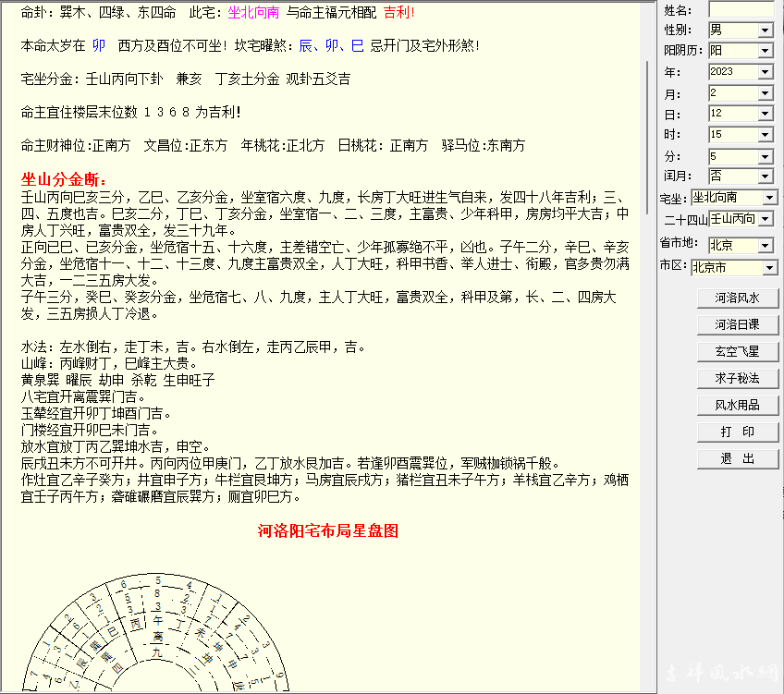Click the 河洛风水 button
The height and width of the screenshot is (694, 784).
738,298
